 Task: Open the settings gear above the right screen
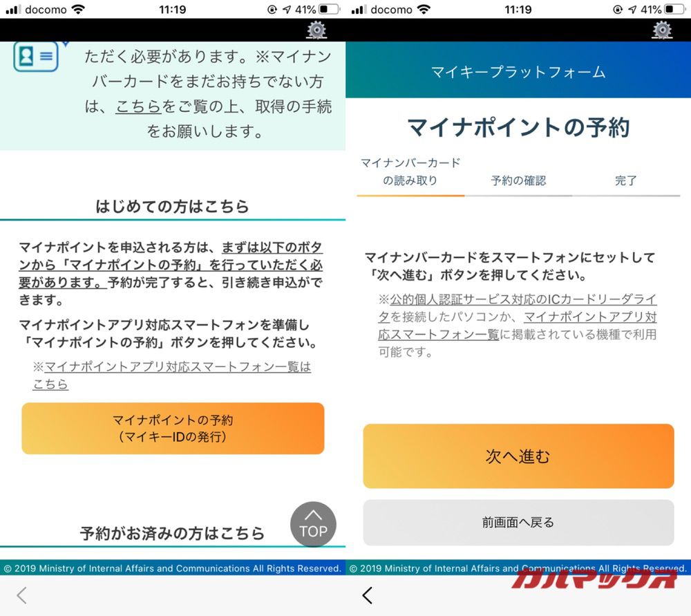(661, 30)
